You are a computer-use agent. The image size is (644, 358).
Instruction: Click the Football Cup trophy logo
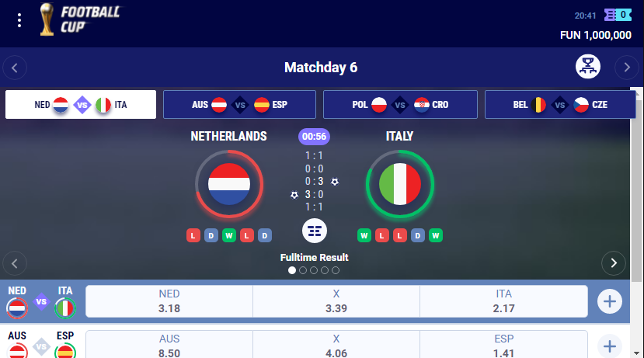[x=47, y=19]
